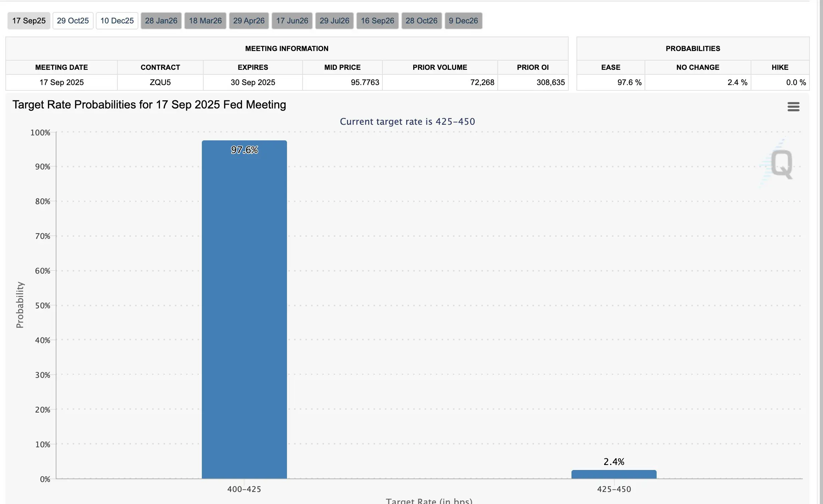This screenshot has width=823, height=504.
Task: Open the 29 Jul26 meeting tab
Action: (x=334, y=21)
